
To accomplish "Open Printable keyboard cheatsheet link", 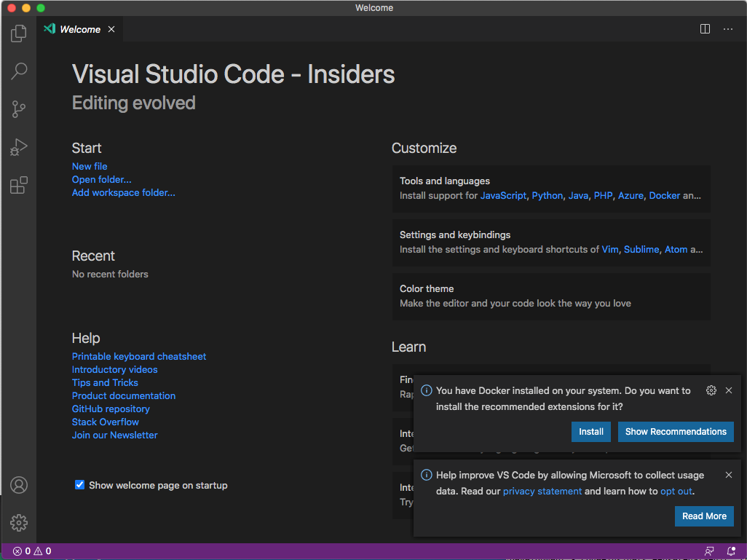I will tap(138, 357).
